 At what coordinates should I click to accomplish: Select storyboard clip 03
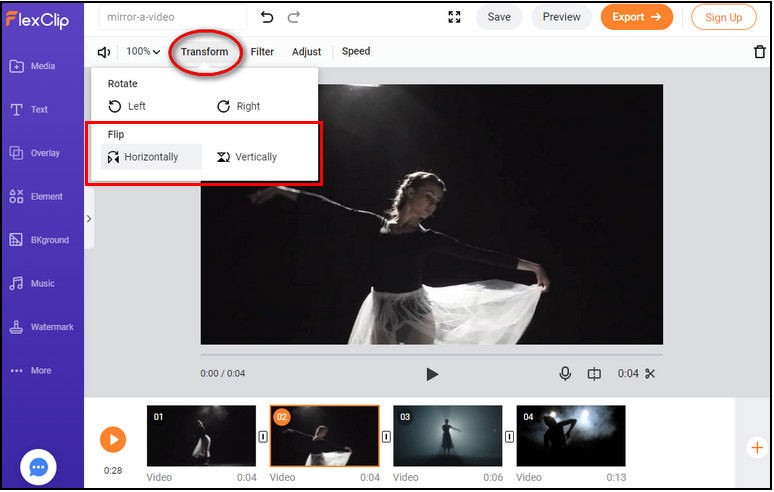[448, 436]
